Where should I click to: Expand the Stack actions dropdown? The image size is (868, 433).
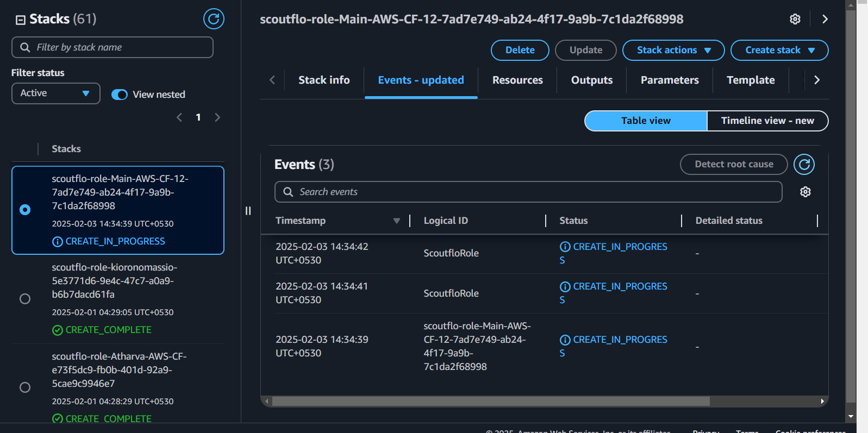673,50
